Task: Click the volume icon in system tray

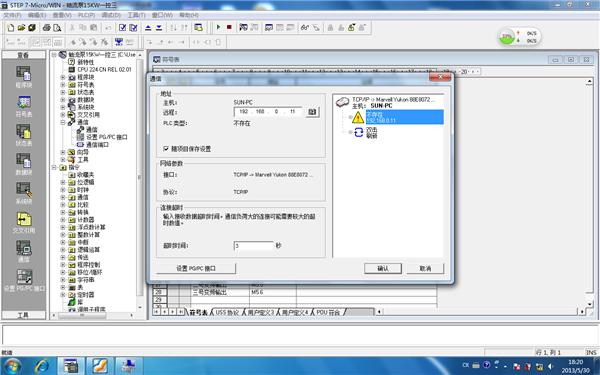Action: [551, 366]
